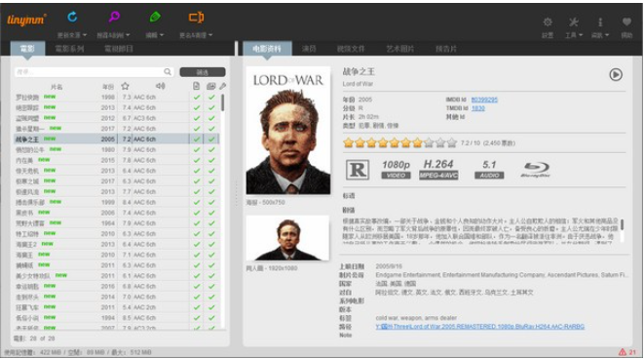Sort by the images column header icon

pyautogui.click(x=210, y=86)
